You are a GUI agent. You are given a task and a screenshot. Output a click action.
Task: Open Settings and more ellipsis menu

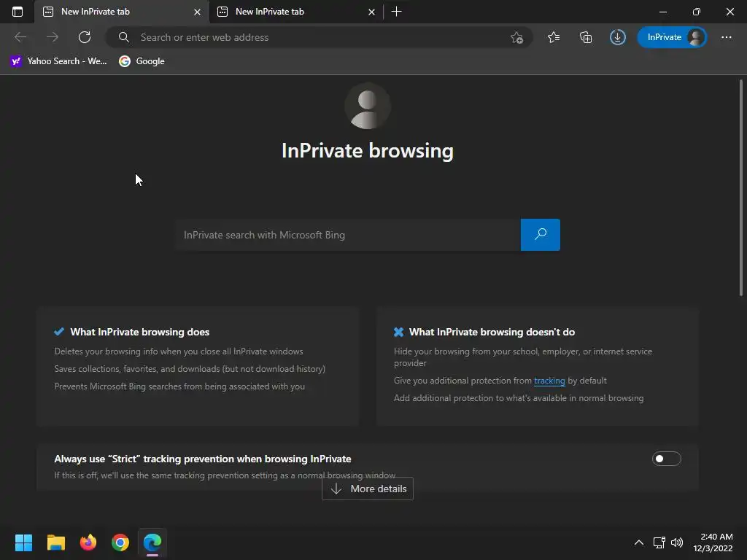click(726, 37)
